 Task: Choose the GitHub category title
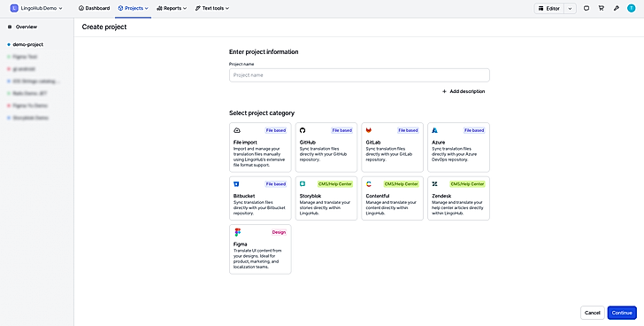pyautogui.click(x=308, y=143)
